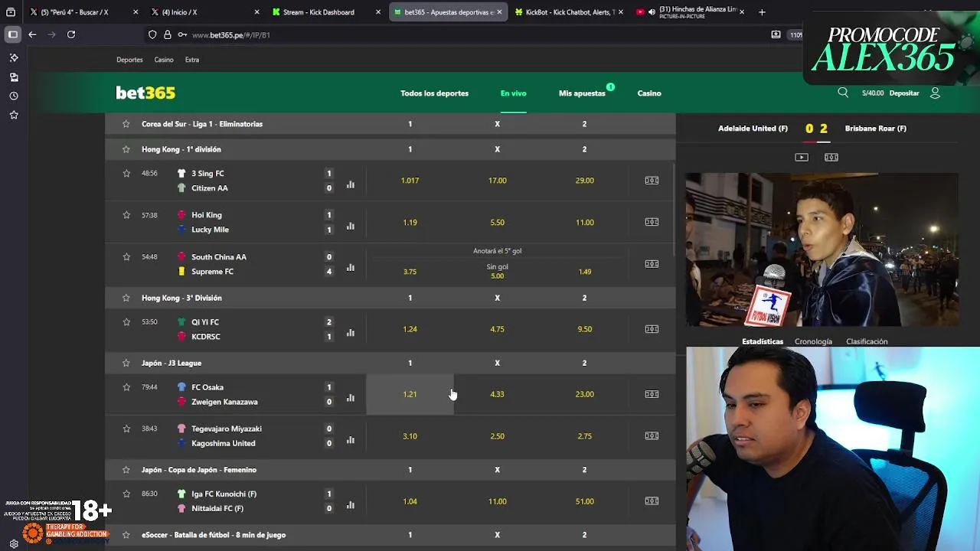Go back in browser history

pyautogui.click(x=32, y=34)
